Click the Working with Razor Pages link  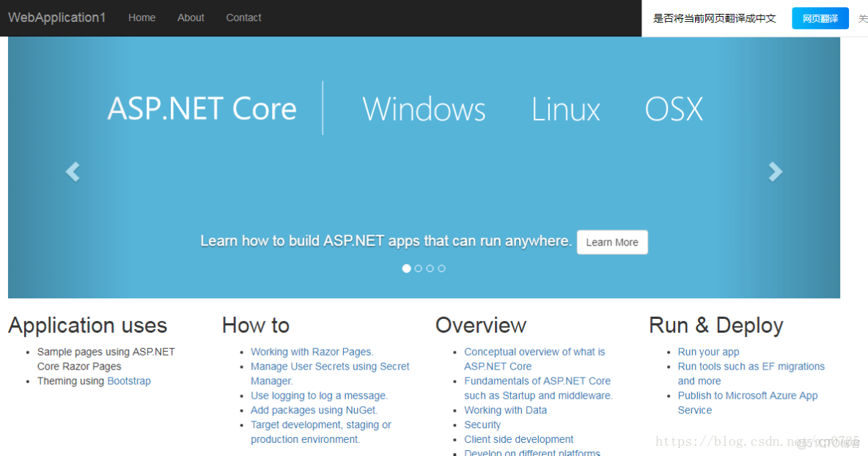point(312,351)
